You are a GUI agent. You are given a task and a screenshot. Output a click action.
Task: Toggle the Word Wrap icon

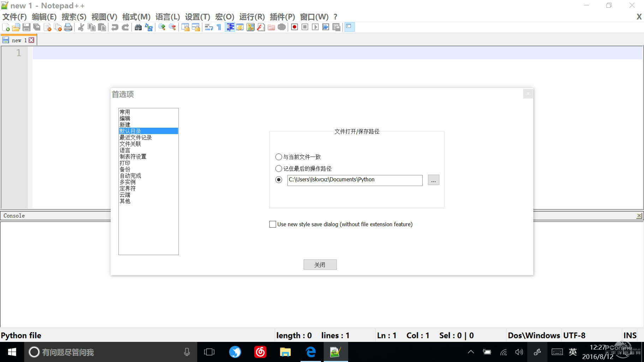click(209, 27)
